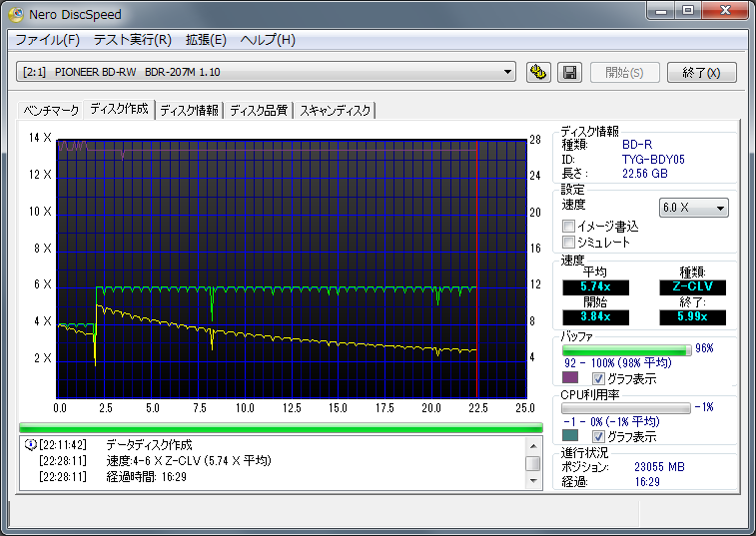The height and width of the screenshot is (536, 756).
Task: Click the red position marker line in graph
Action: pyautogui.click(x=476, y=268)
